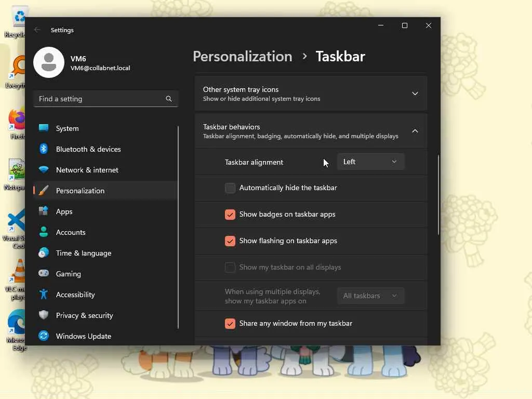This screenshot has width=532, height=399.
Task: Select the VLC media player desktop shortcut
Action: click(x=15, y=280)
